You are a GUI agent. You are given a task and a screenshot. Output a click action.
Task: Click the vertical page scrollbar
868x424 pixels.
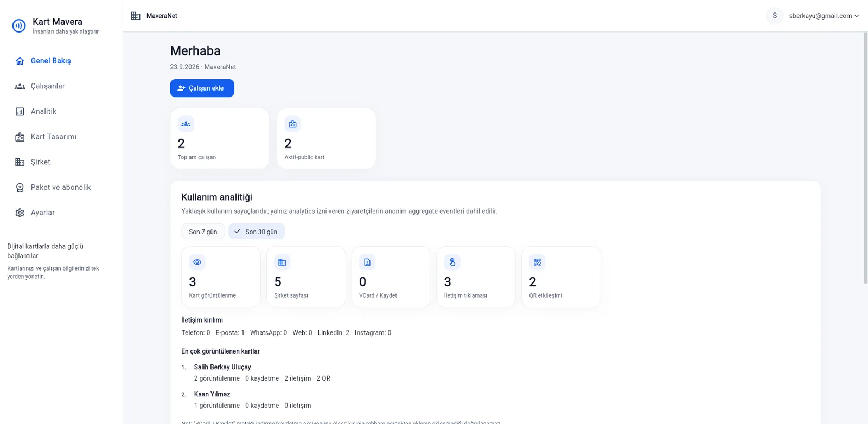click(x=865, y=158)
